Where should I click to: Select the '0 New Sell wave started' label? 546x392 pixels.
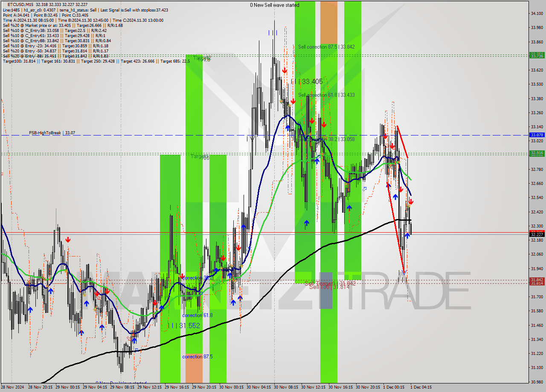coord(275,5)
